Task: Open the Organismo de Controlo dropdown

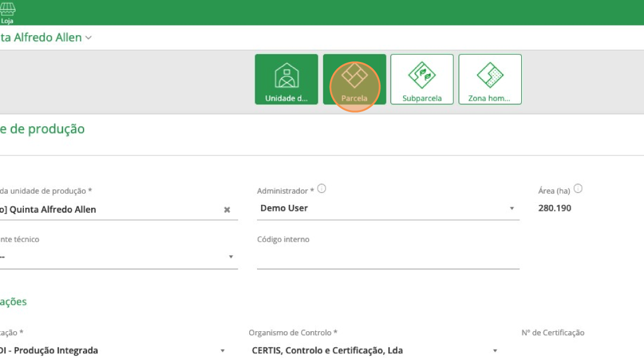Action: (374, 350)
